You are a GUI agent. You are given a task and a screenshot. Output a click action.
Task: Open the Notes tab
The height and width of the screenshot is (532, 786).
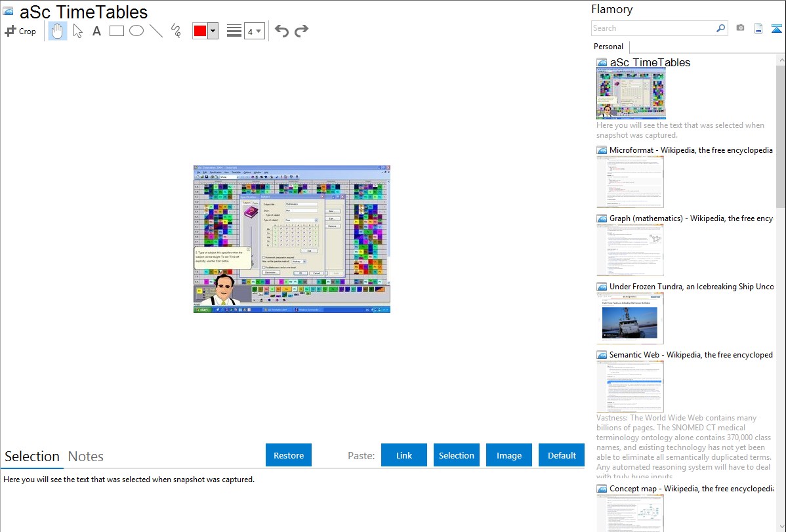[86, 457]
